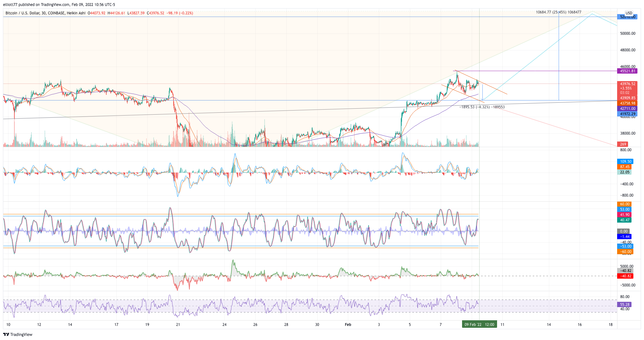
Task: Click the −800.00 MACD axis tick
Action: (x=627, y=195)
